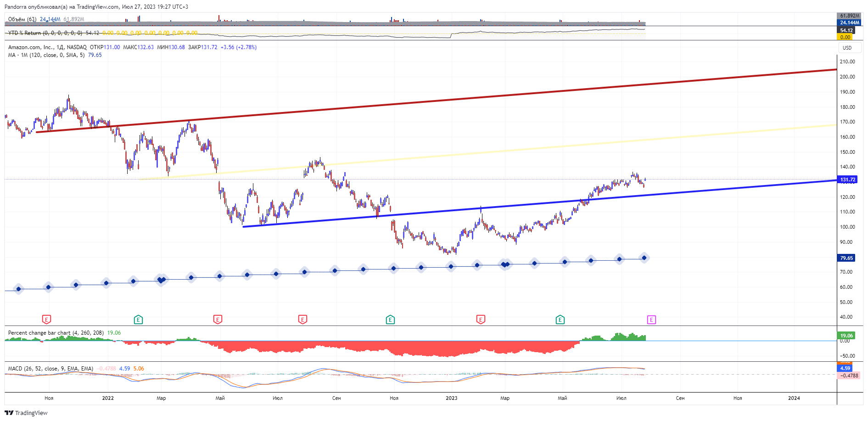Click the Pandorra publication header text
Image resolution: width=868 pixels, height=421 pixels.
coord(96,7)
